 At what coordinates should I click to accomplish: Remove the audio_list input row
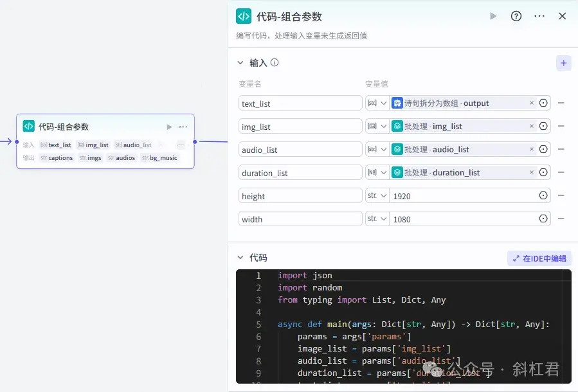point(561,149)
